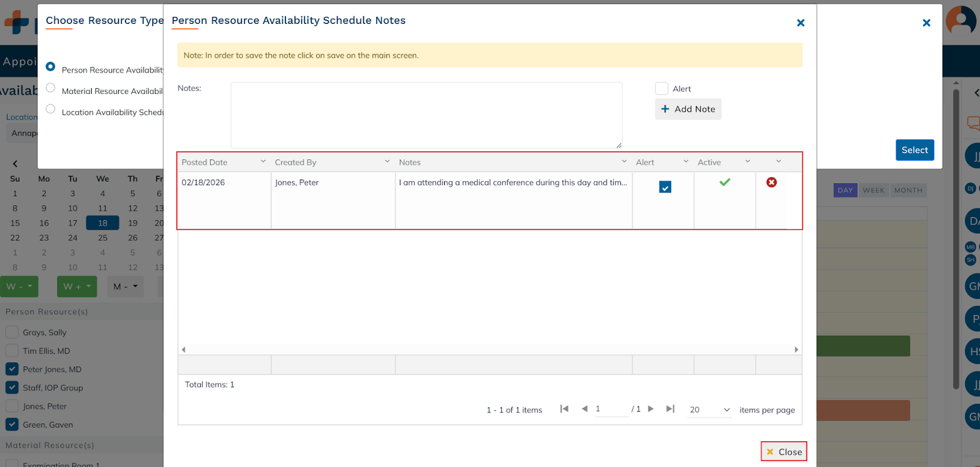Click the red delete icon in note row
The height and width of the screenshot is (467, 980).
tap(771, 182)
